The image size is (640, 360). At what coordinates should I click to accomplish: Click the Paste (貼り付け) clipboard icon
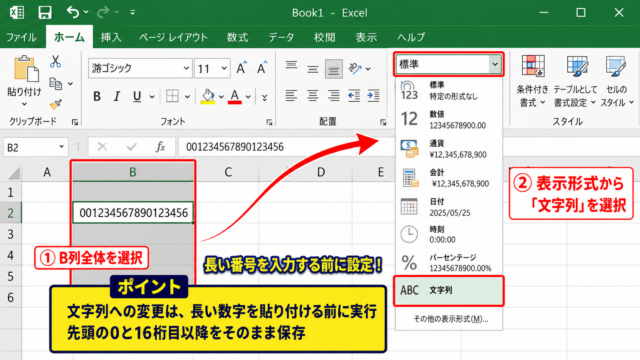click(26, 69)
